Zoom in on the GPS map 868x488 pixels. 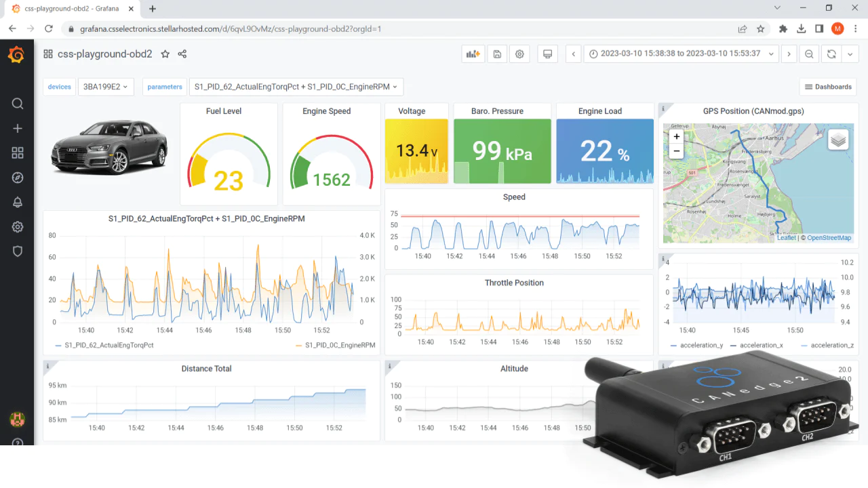(676, 136)
